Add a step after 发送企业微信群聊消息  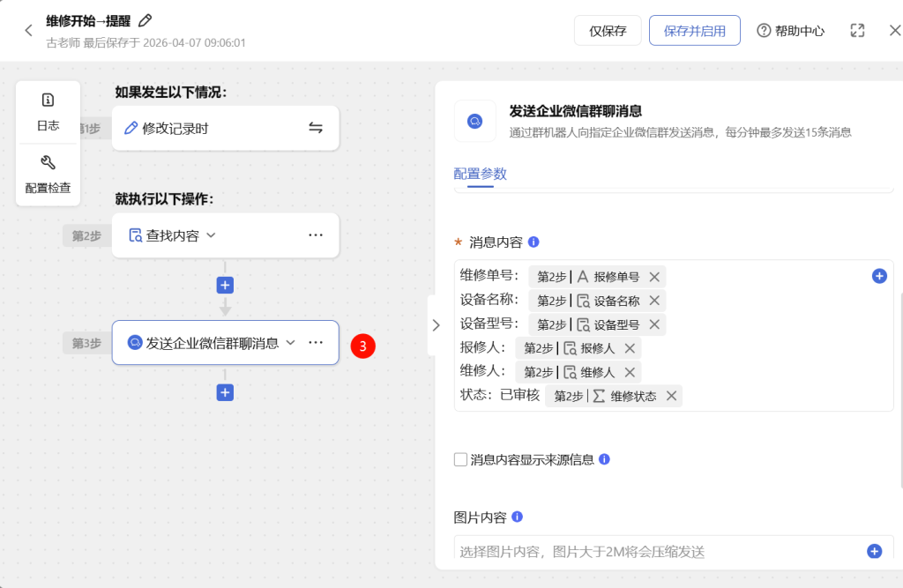click(225, 393)
